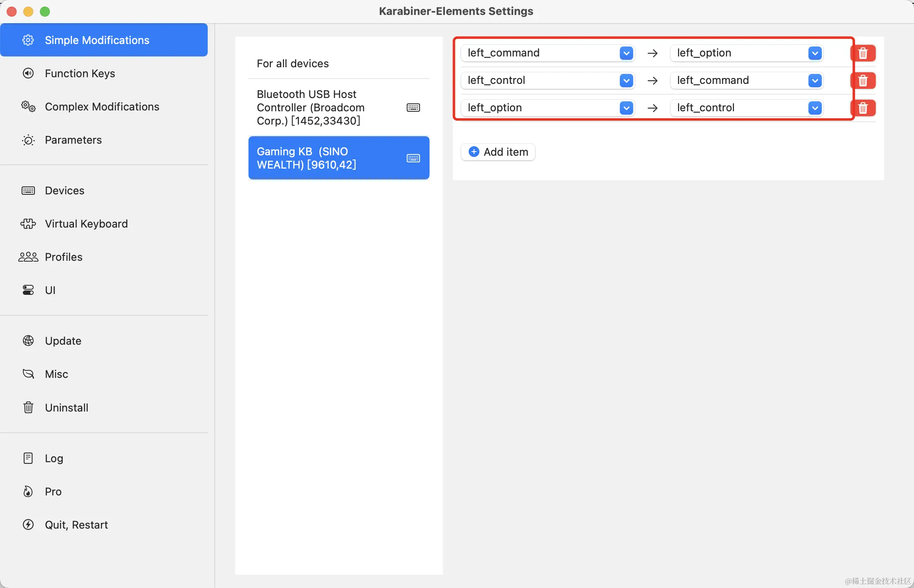The width and height of the screenshot is (914, 588).
Task: Open Devices section
Action: 104,190
